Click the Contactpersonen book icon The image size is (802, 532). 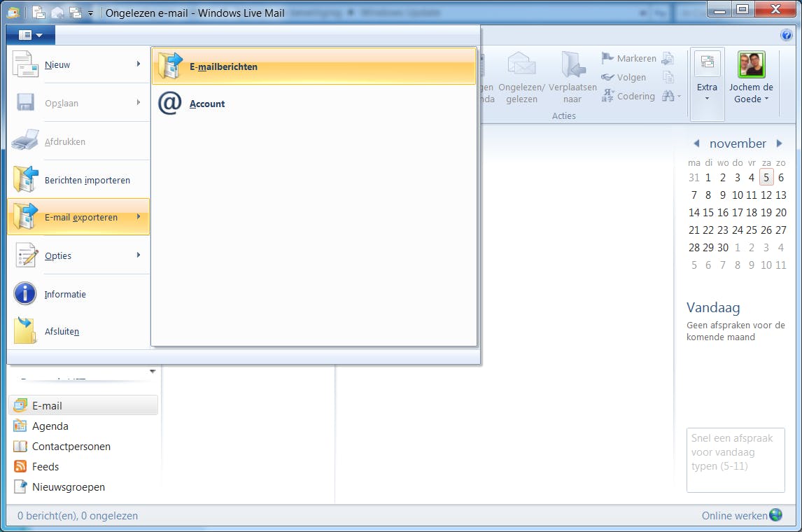20,446
